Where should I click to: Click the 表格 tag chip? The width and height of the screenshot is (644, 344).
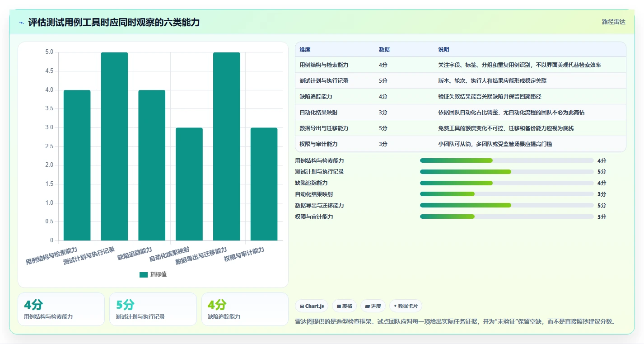(344, 306)
